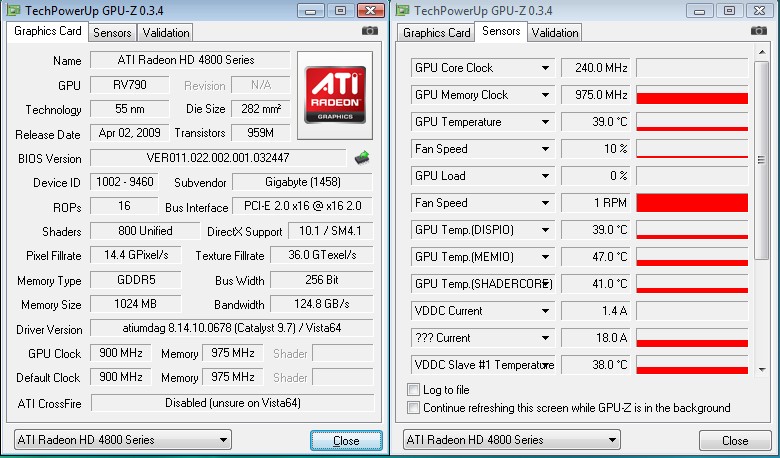Select Sensors tab in right window
The image size is (780, 458).
pyautogui.click(x=501, y=31)
